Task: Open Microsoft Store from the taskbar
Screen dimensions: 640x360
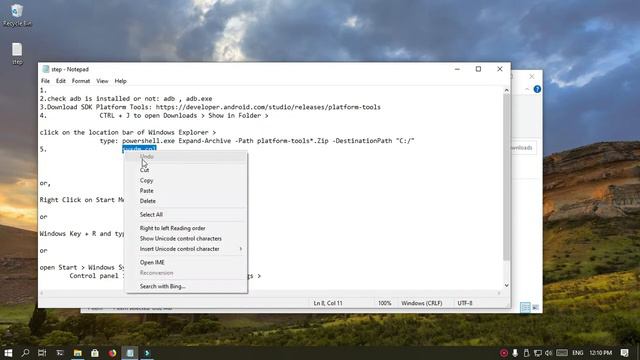Action: tap(95, 353)
